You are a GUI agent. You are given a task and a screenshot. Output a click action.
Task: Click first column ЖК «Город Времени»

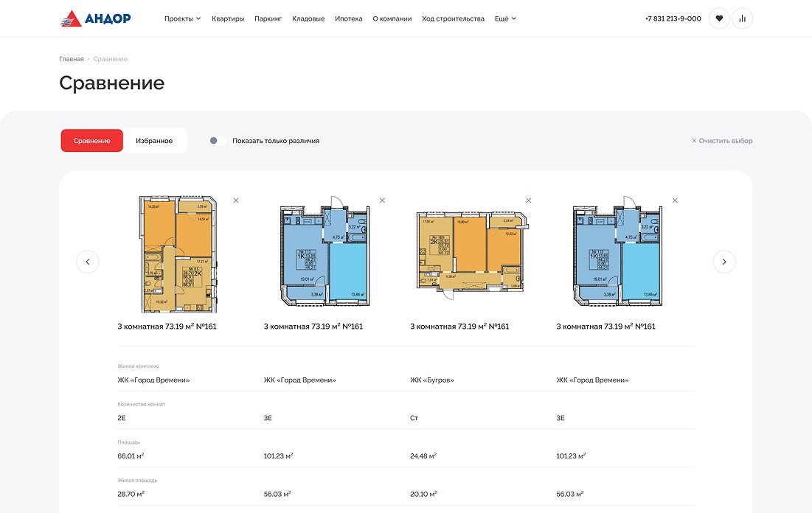click(x=154, y=380)
